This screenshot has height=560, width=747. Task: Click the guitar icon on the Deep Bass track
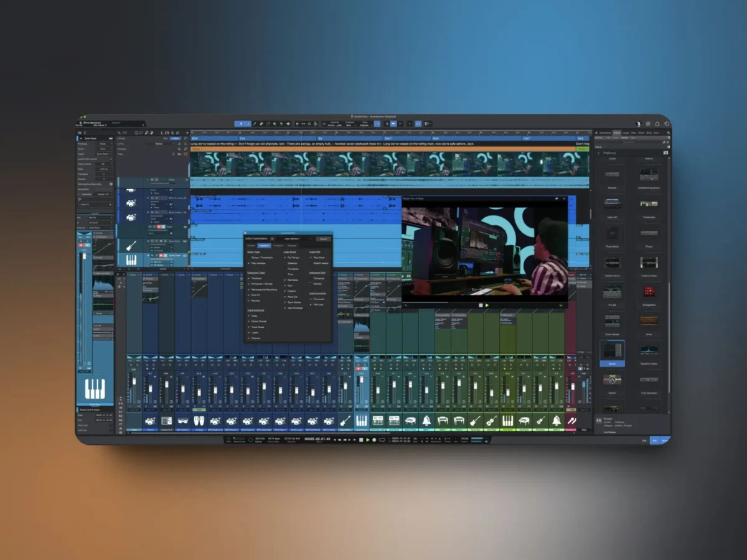pyautogui.click(x=131, y=246)
